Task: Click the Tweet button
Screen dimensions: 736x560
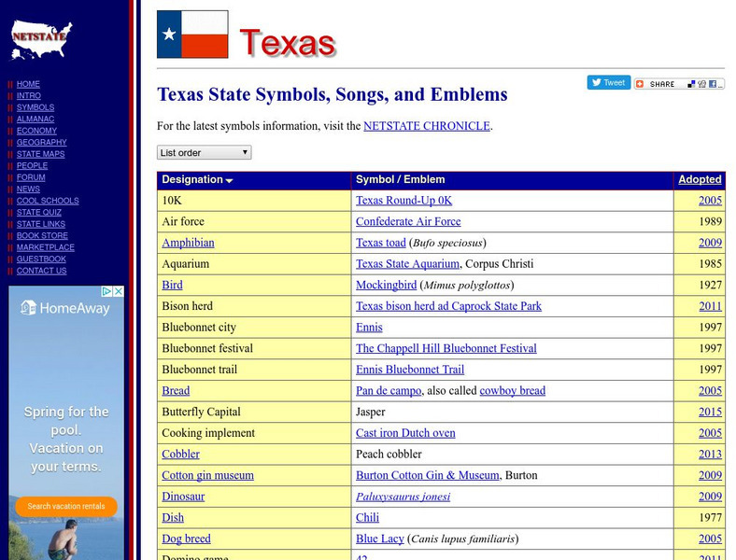Action: pyautogui.click(x=609, y=82)
